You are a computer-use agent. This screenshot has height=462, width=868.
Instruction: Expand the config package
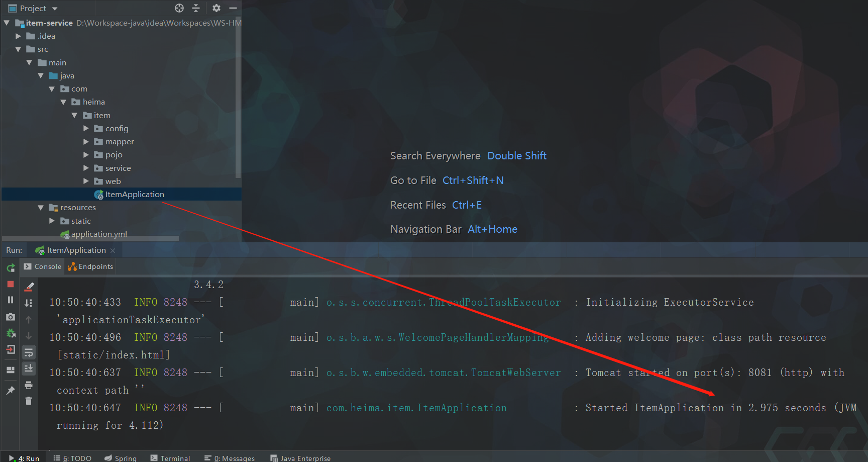point(86,128)
